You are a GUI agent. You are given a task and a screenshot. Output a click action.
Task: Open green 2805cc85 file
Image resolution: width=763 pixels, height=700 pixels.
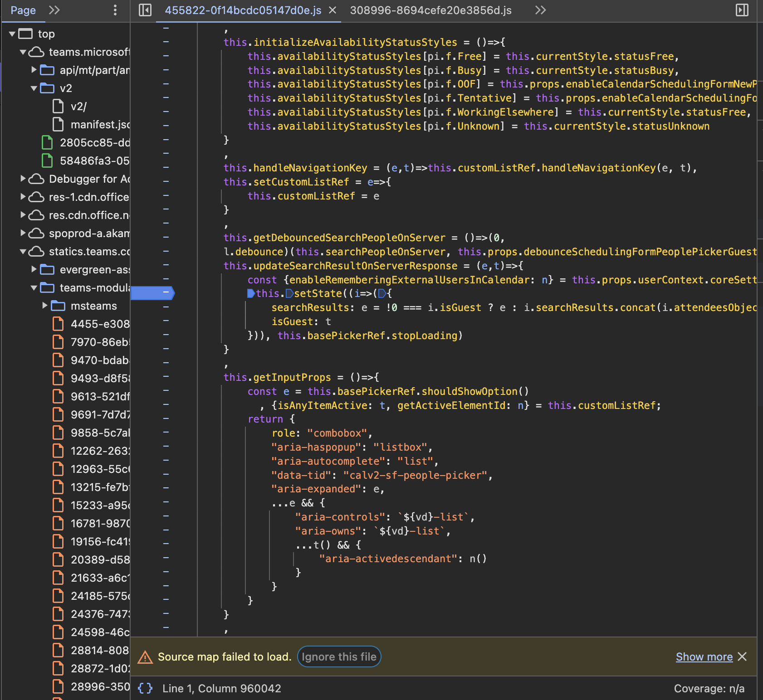coord(85,143)
